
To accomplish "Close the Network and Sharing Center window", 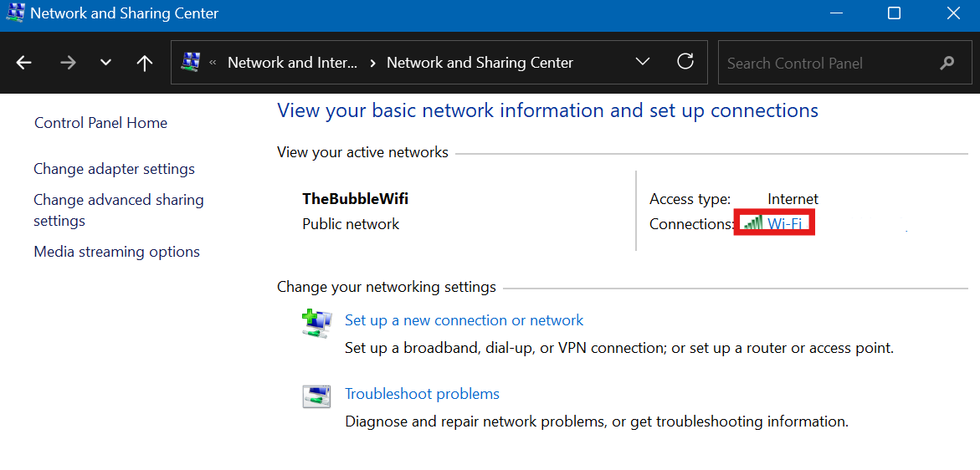I will (953, 13).
